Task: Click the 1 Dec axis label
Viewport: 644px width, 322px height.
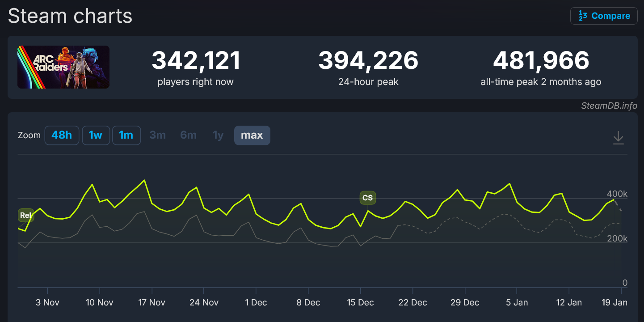Action: coord(256,303)
